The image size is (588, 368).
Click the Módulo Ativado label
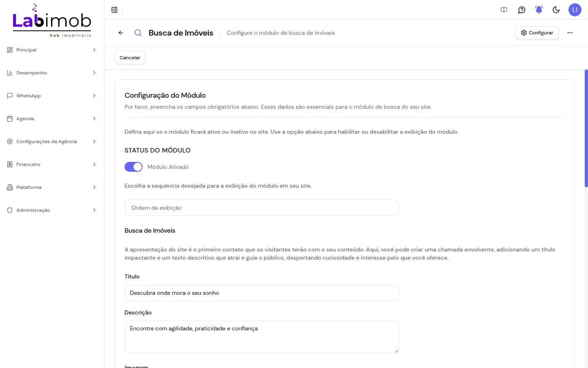tap(168, 167)
